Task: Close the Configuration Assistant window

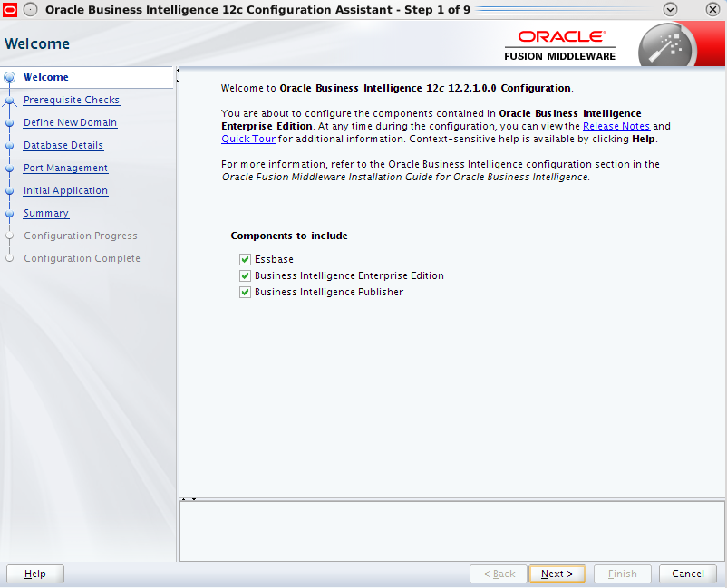Action: pos(712,9)
